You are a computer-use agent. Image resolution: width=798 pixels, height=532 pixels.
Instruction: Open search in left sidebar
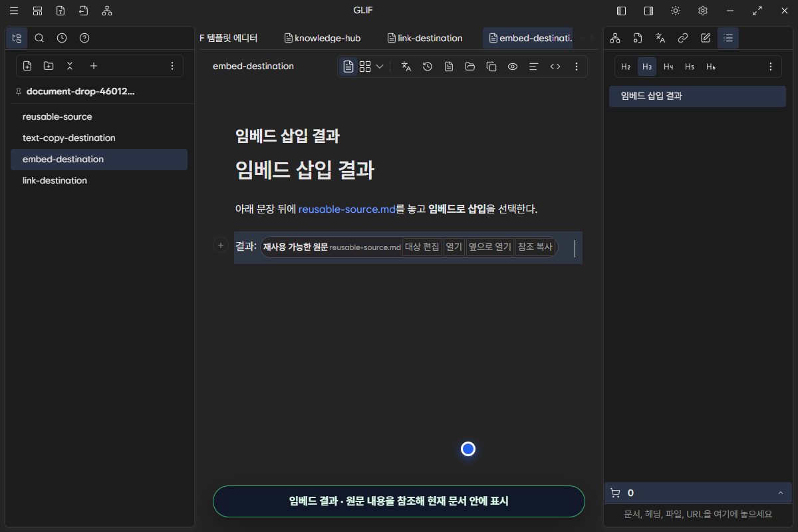pyautogui.click(x=39, y=38)
